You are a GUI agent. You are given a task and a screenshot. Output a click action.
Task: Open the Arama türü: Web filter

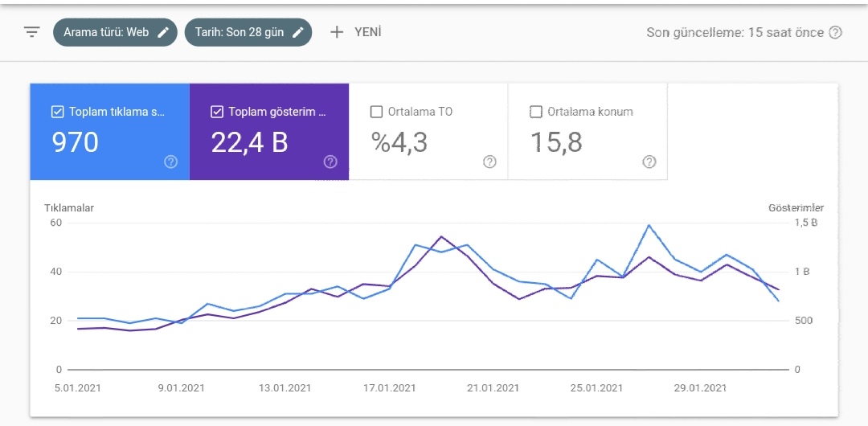115,32
